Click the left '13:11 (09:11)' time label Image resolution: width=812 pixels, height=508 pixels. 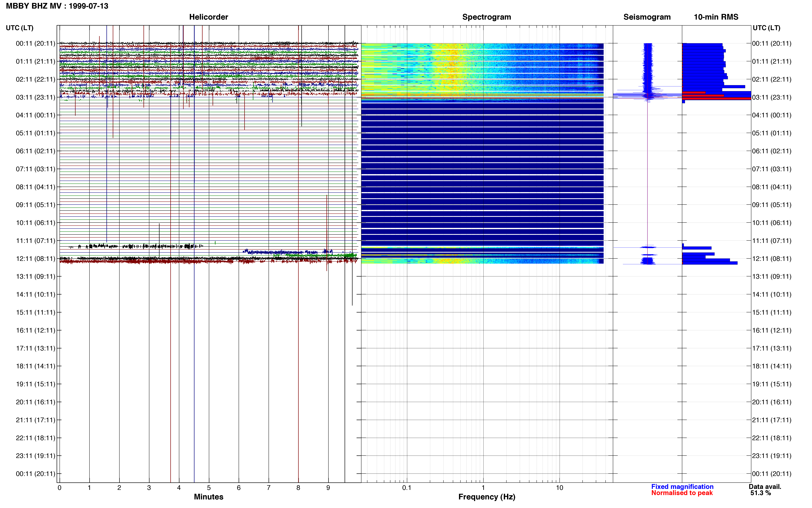point(36,277)
